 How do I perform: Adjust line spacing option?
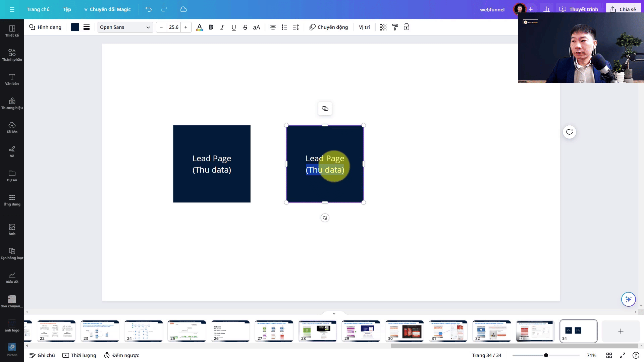tap(296, 27)
